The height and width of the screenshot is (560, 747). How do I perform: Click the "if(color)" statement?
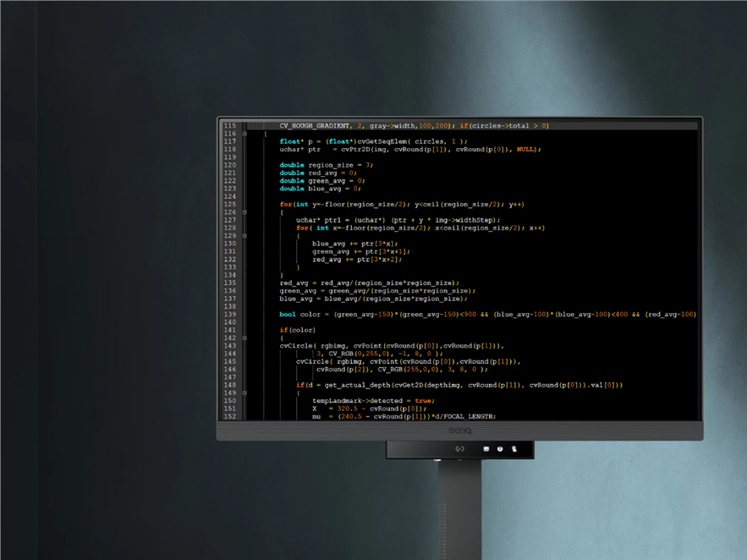click(297, 330)
